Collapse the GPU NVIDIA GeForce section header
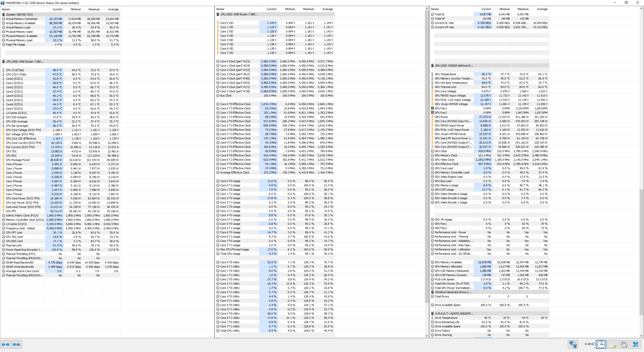 point(454,66)
